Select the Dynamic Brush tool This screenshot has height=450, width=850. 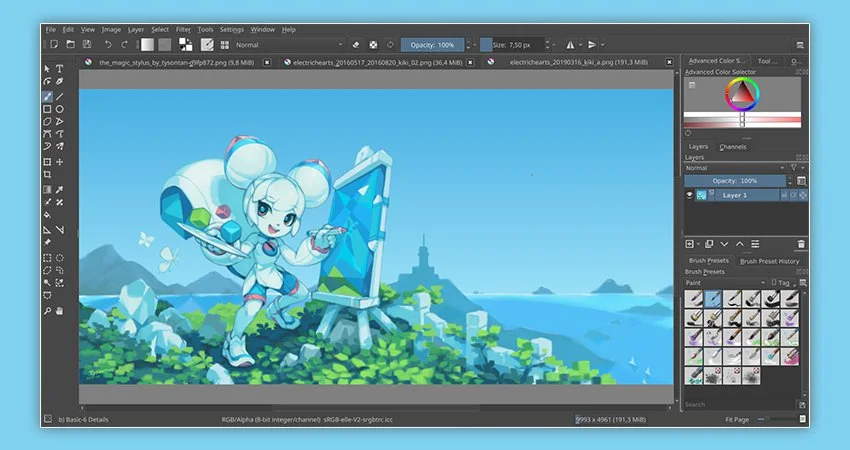click(47, 146)
